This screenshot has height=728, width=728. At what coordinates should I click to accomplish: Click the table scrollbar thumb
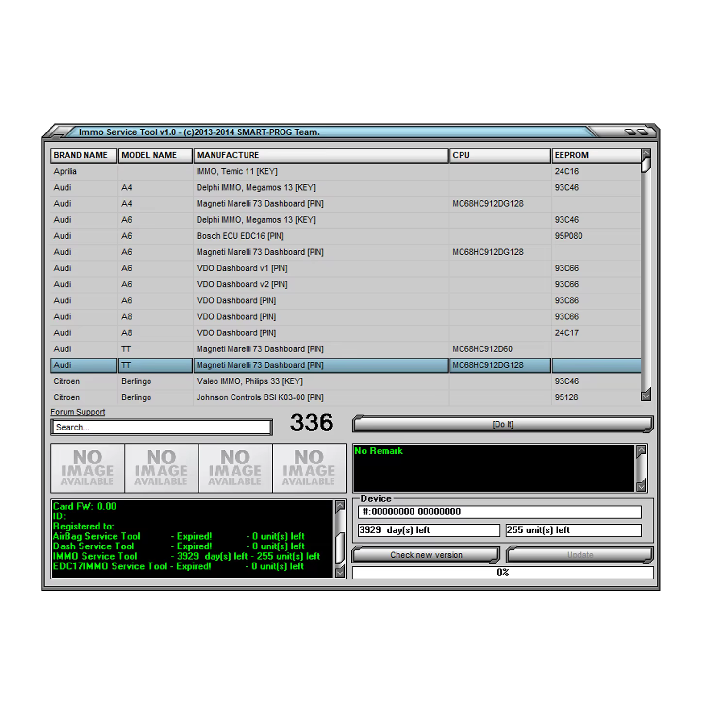(645, 165)
